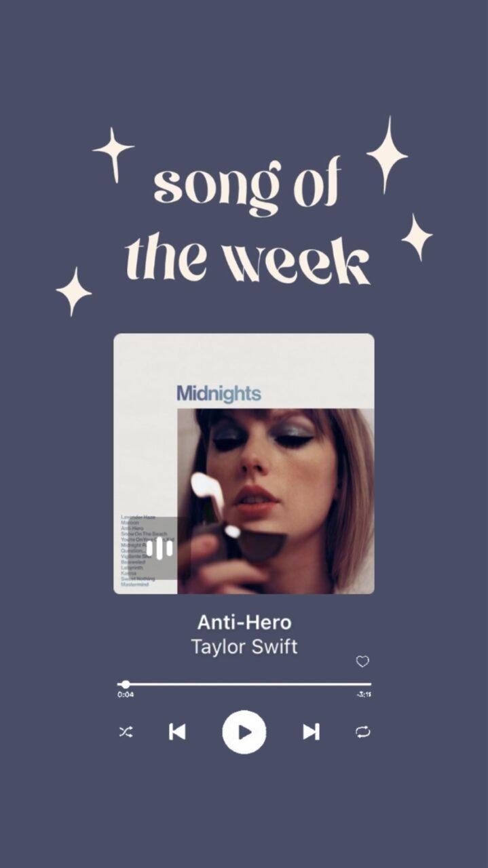Tap the audio bars overlay on the cover
The image size is (488, 868).
point(159,548)
